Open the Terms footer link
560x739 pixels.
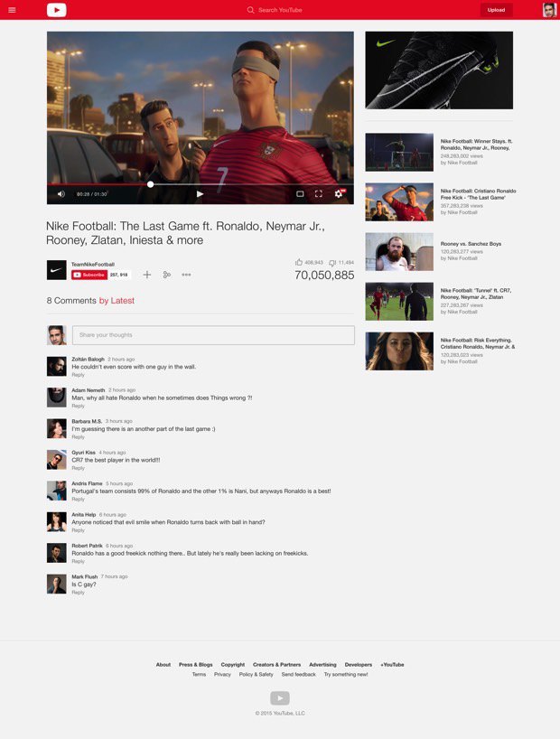(x=199, y=675)
